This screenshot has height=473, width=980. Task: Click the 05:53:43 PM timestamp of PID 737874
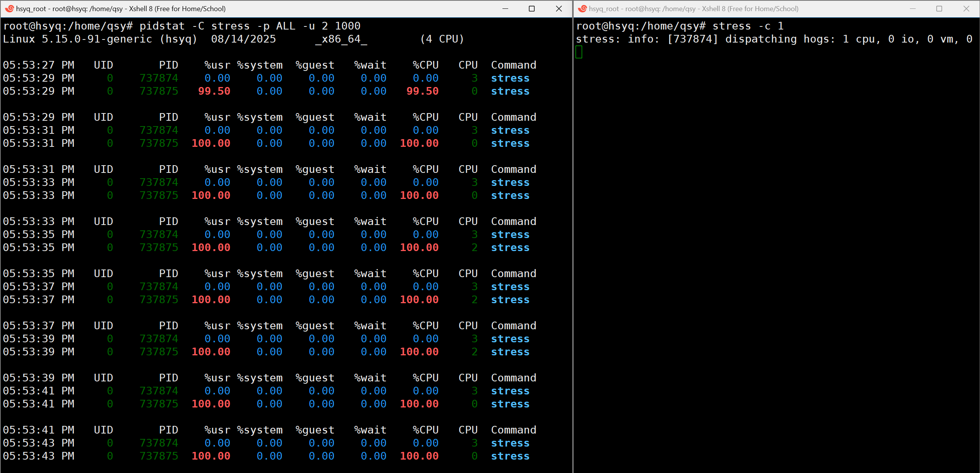click(x=39, y=443)
